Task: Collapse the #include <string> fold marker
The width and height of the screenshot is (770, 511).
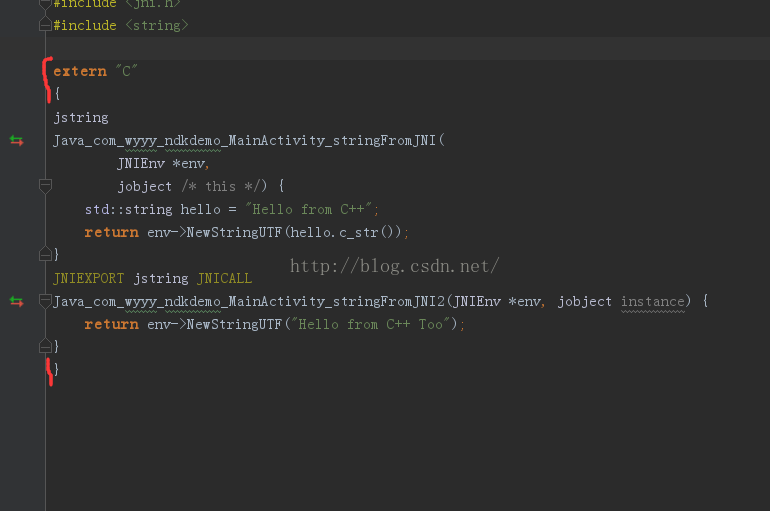Action: tap(45, 25)
